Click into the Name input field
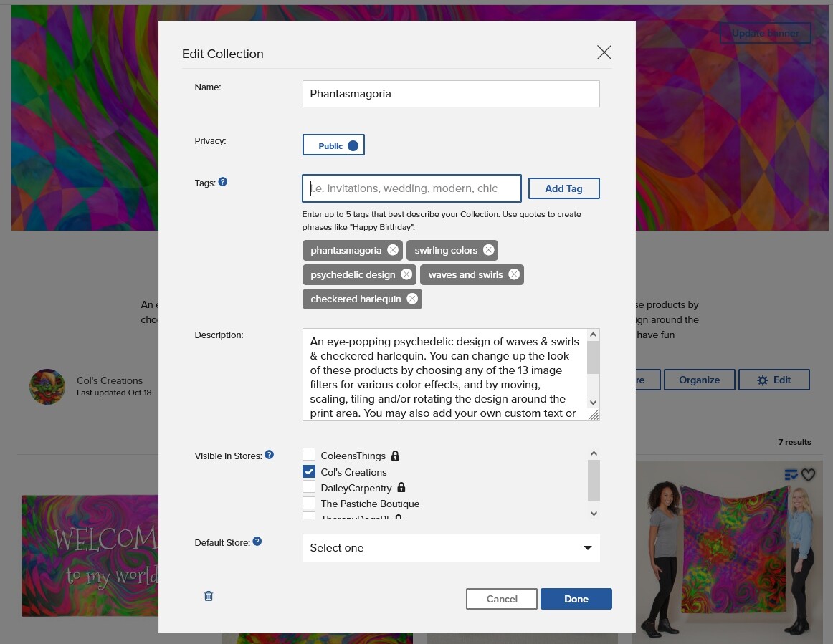 pos(451,94)
